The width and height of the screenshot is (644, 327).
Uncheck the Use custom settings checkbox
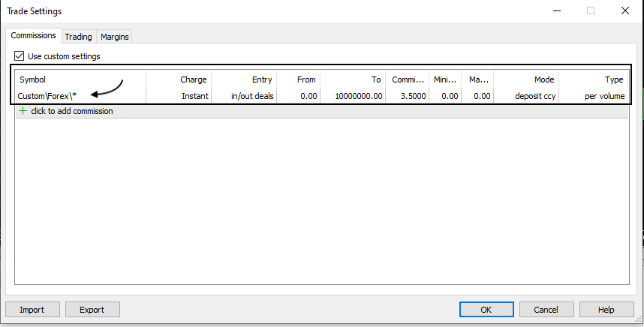tap(20, 56)
